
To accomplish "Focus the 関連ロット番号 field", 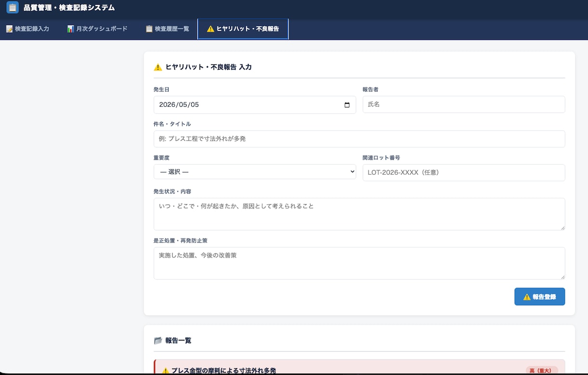I will [464, 172].
